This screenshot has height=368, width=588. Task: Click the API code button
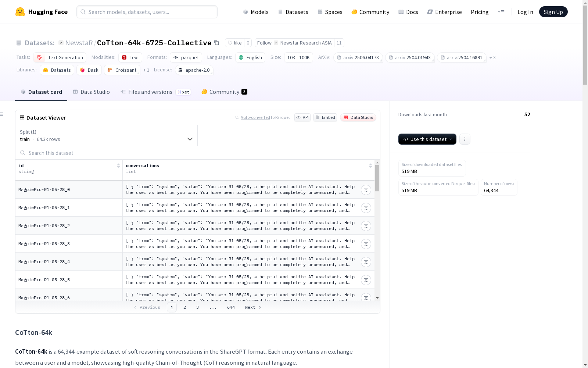point(302,117)
